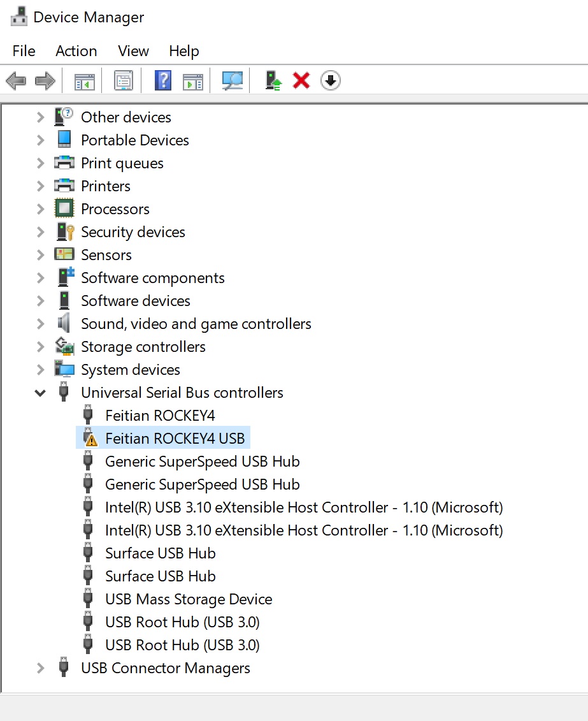This screenshot has width=588, height=721.
Task: Expand the USB Connector Managers node
Action: 40,668
